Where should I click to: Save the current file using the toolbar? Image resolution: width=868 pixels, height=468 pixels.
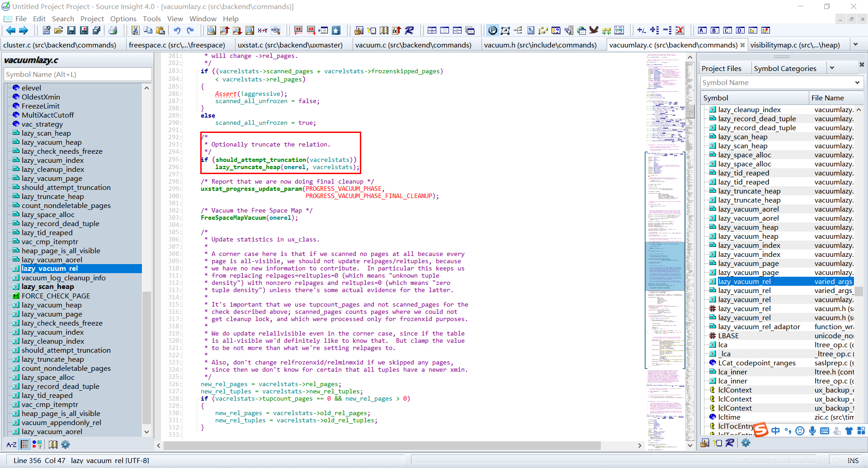pos(71,30)
